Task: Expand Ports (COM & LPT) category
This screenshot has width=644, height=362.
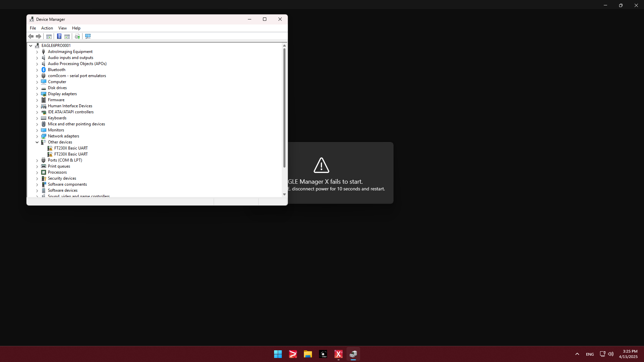Action: [x=37, y=161]
